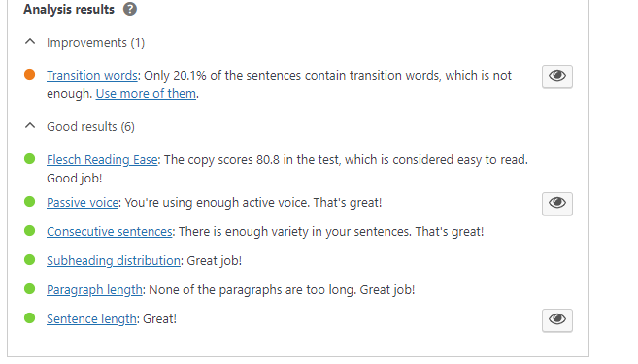Click the green dot beside Paragraph length
Image resolution: width=638 pixels, height=364 pixels.
click(x=29, y=288)
